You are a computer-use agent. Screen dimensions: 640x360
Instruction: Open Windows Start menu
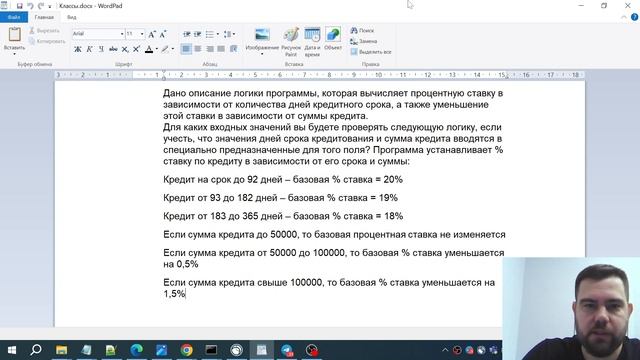click(x=11, y=350)
